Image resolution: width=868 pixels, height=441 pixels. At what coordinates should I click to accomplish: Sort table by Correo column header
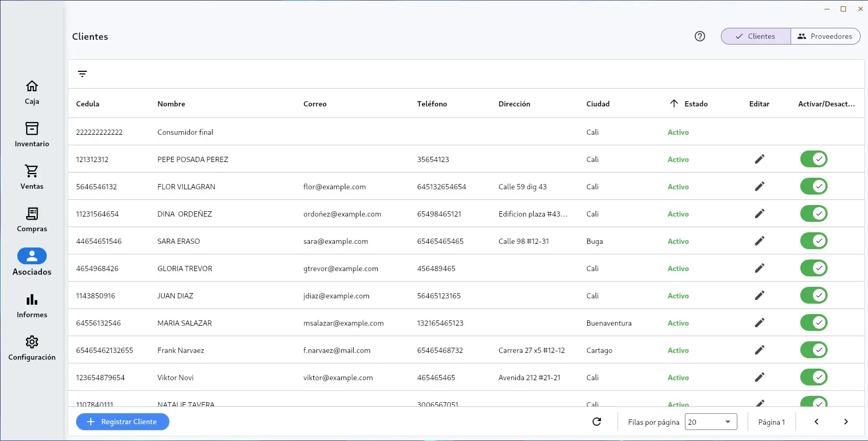(x=315, y=104)
